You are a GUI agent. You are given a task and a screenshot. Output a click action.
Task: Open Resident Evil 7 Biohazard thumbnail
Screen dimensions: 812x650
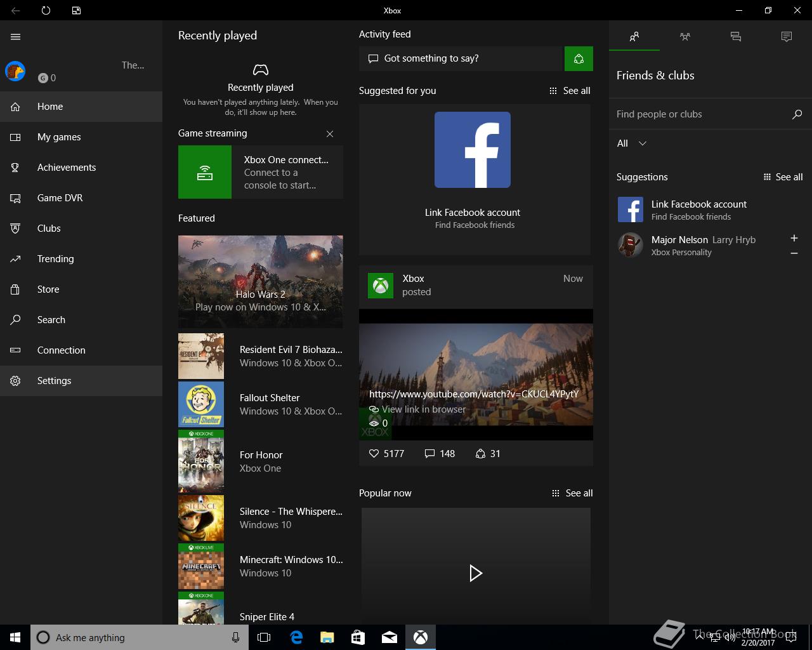pos(201,356)
